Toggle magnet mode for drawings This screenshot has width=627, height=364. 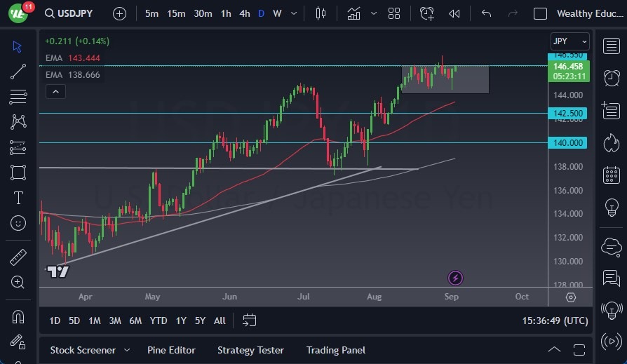point(18,316)
